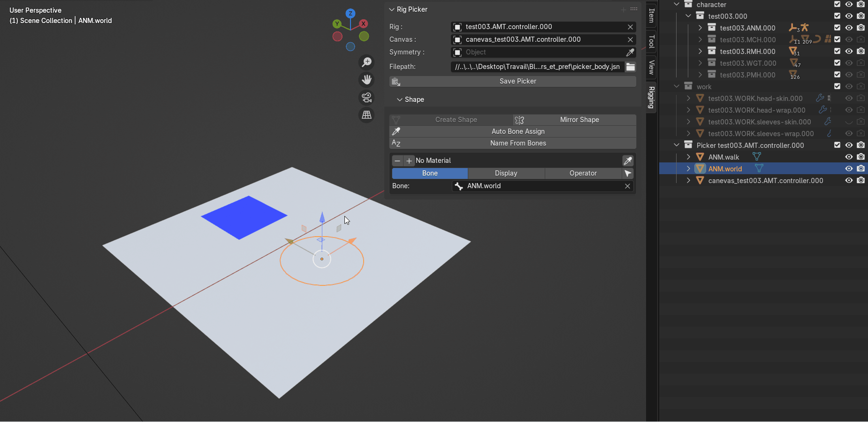Image resolution: width=868 pixels, height=422 pixels.
Task: Switch perspective/orthographic grid icon
Action: pos(366,115)
